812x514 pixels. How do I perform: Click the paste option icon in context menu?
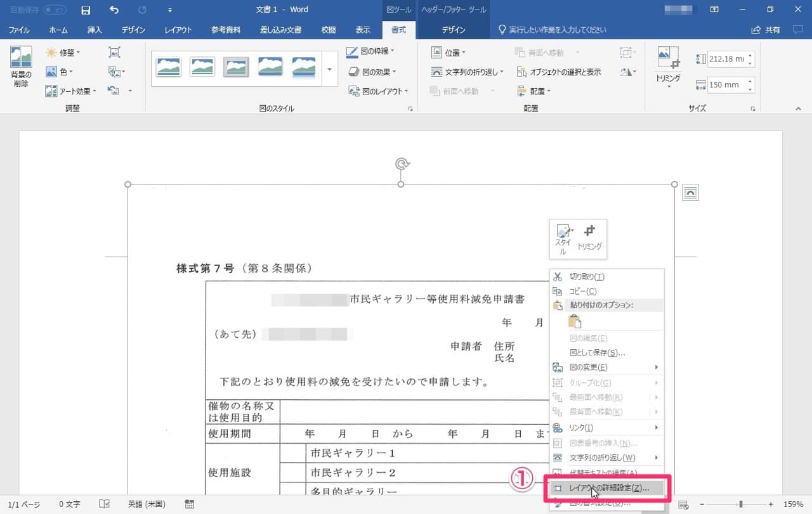click(x=575, y=321)
